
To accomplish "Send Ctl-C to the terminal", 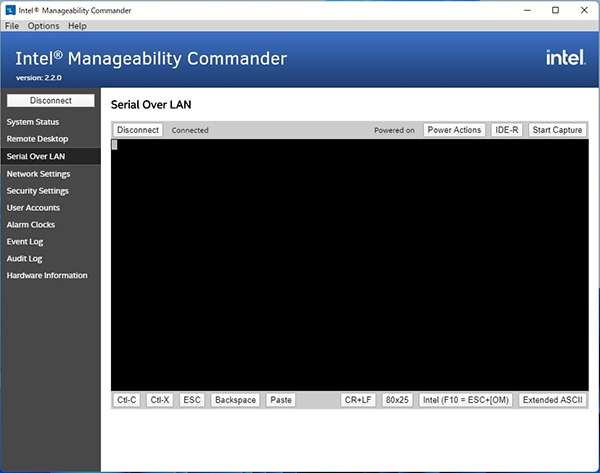I will coord(127,400).
